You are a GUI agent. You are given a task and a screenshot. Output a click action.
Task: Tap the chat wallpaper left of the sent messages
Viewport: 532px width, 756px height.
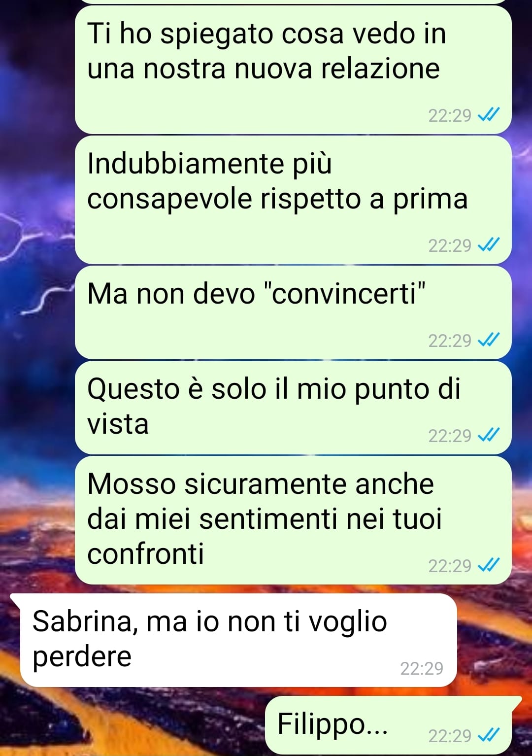[37, 296]
